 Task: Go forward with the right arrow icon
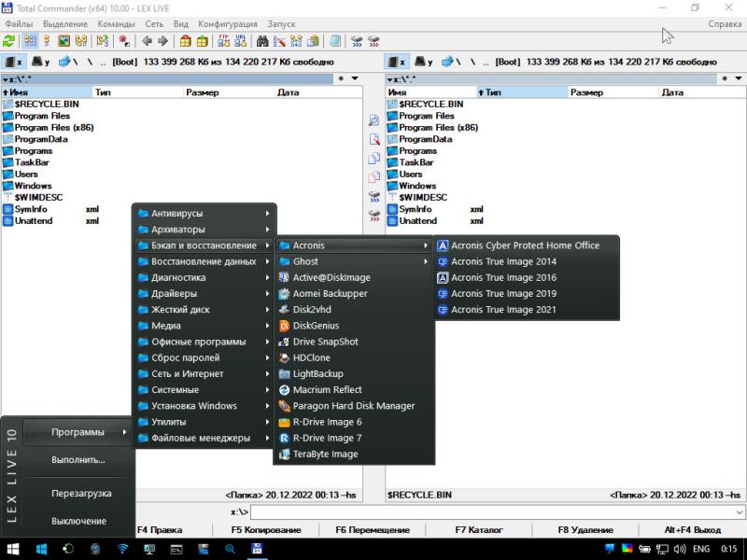click(162, 41)
